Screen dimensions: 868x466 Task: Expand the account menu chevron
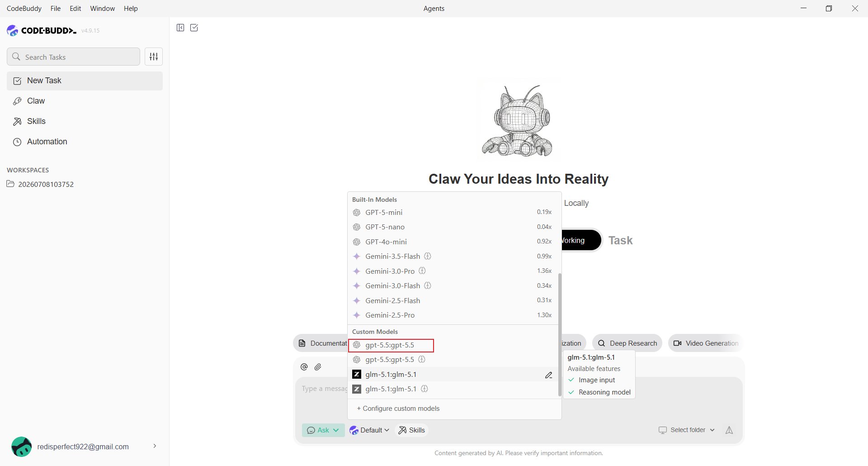(x=155, y=446)
